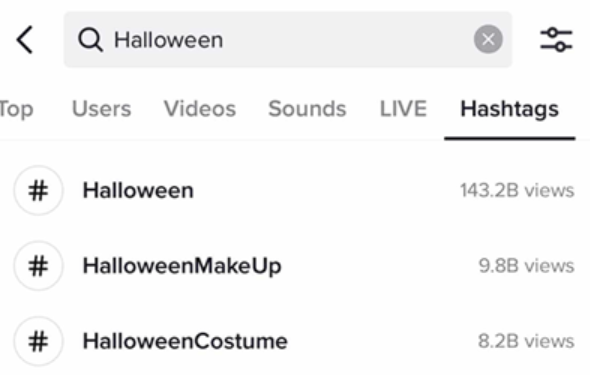Switch to the Sounds tab
The width and height of the screenshot is (590, 375).
(x=307, y=109)
